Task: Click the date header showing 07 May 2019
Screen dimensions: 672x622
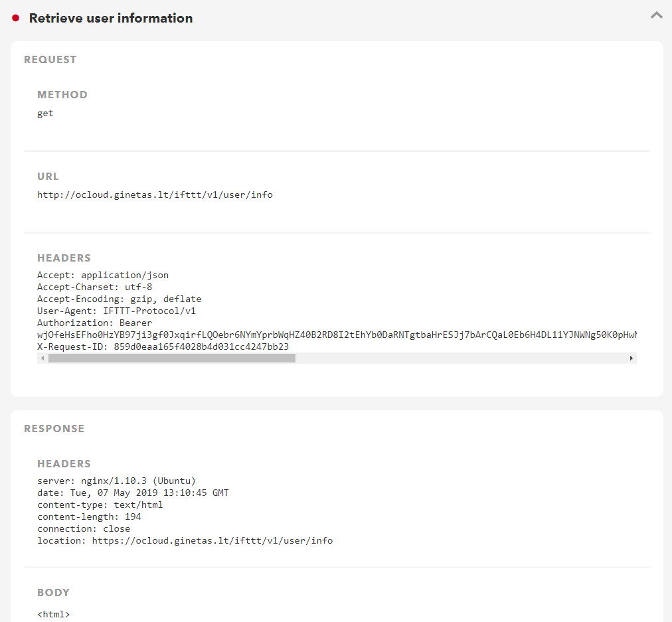Action: [133, 493]
